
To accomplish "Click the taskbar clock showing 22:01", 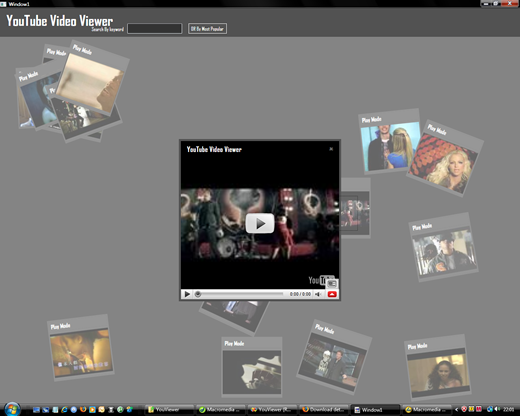I will point(509,409).
